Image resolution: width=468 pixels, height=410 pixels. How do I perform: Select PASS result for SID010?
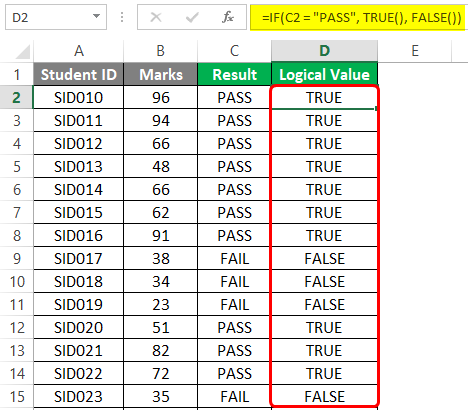coord(234,97)
